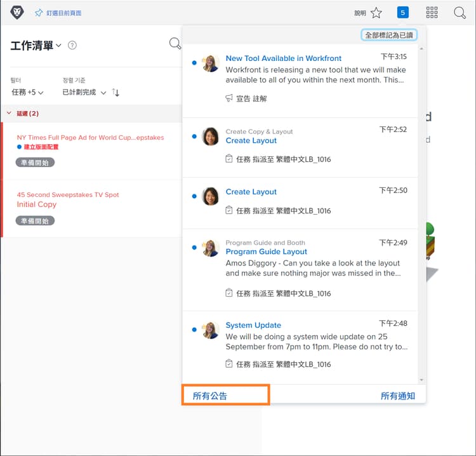Collapse the 延遲 (2) section

[9, 113]
